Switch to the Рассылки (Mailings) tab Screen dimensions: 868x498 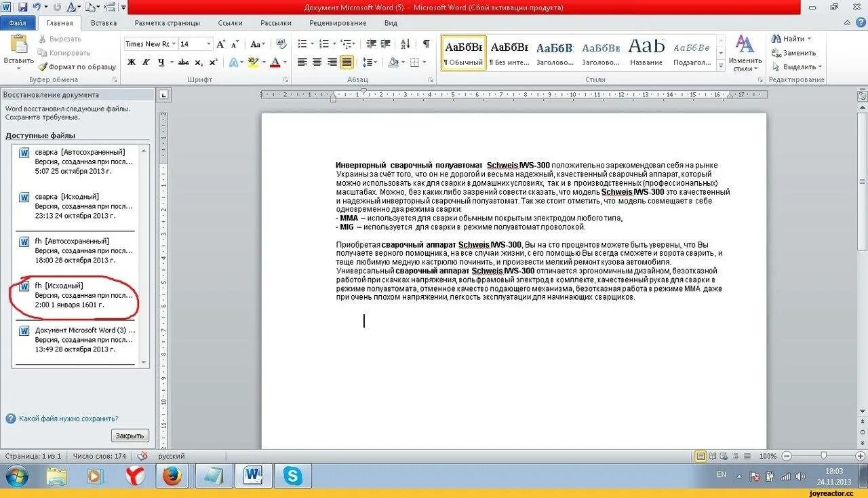pos(276,22)
